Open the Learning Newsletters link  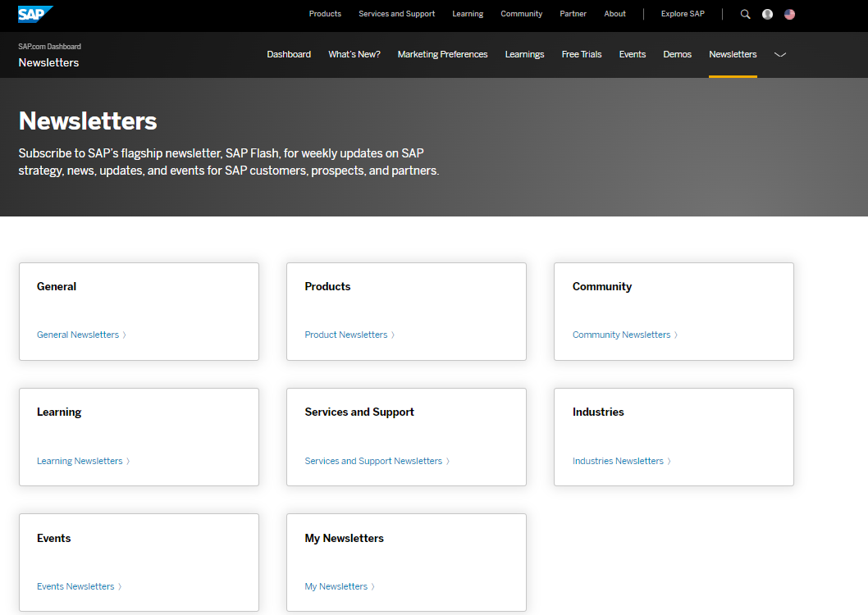(x=80, y=461)
